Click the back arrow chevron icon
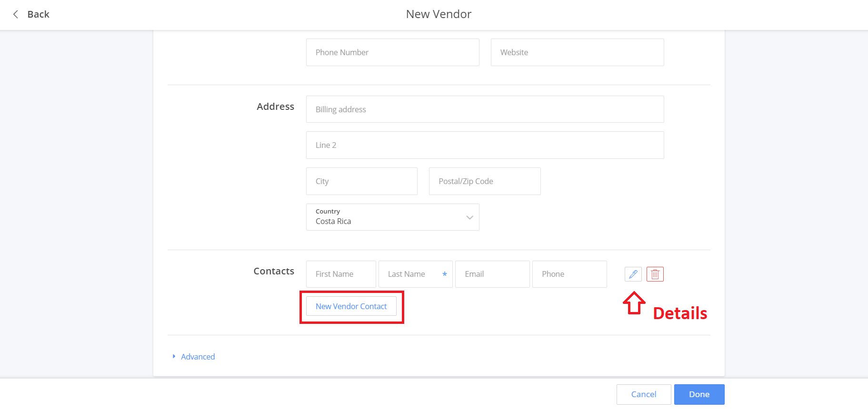 [x=16, y=14]
